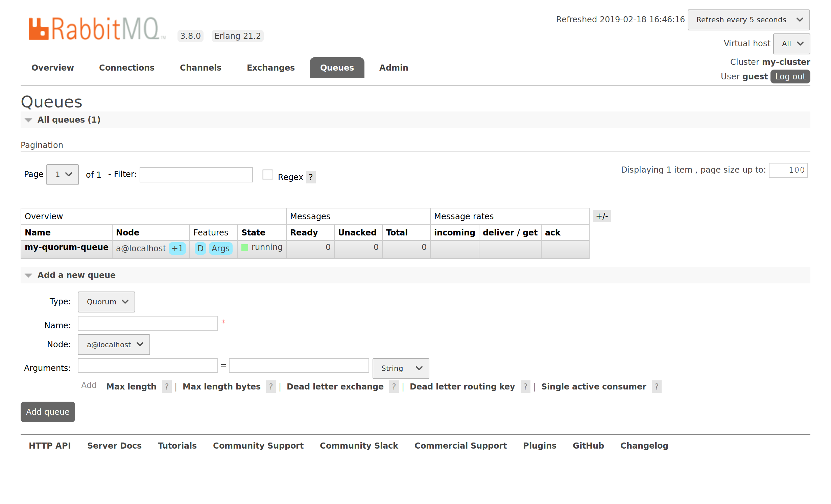Click the +/- columns toggle button

coord(601,216)
